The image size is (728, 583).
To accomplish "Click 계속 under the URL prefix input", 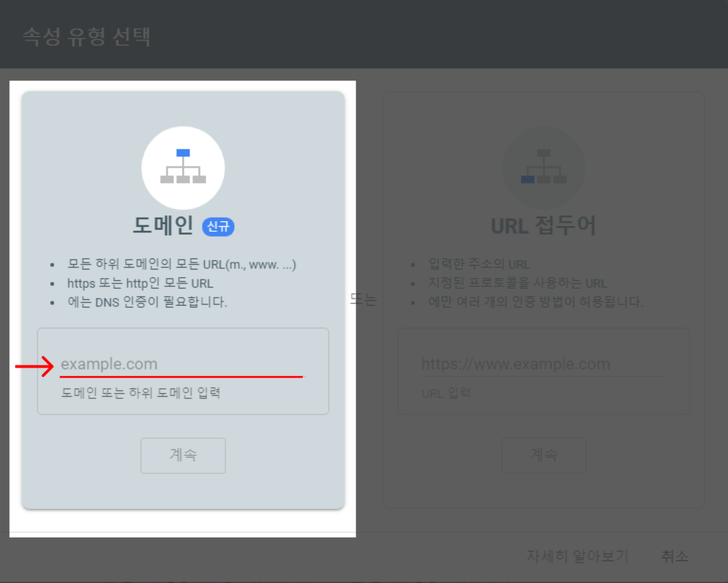I will 543,456.
